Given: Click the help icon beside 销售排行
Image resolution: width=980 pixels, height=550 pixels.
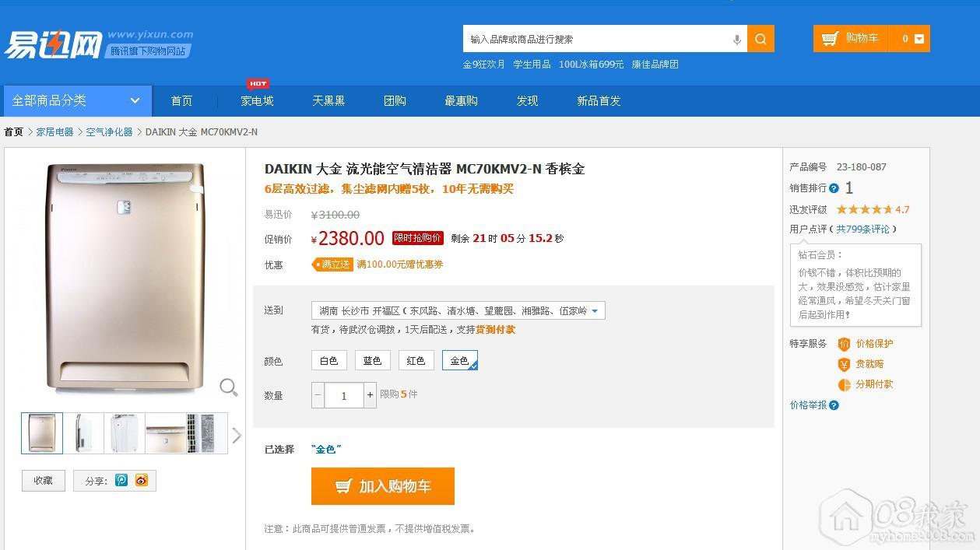Looking at the screenshot, I should (x=834, y=188).
